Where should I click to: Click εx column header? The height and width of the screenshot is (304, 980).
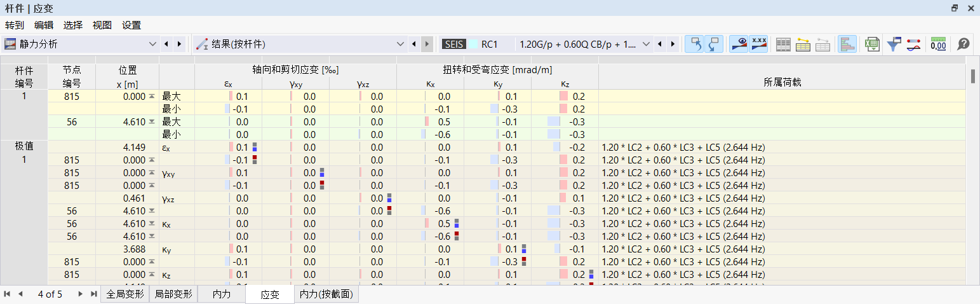pyautogui.click(x=228, y=83)
